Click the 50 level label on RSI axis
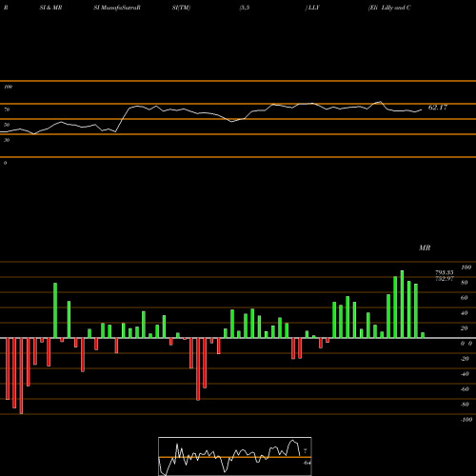 point(7,125)
